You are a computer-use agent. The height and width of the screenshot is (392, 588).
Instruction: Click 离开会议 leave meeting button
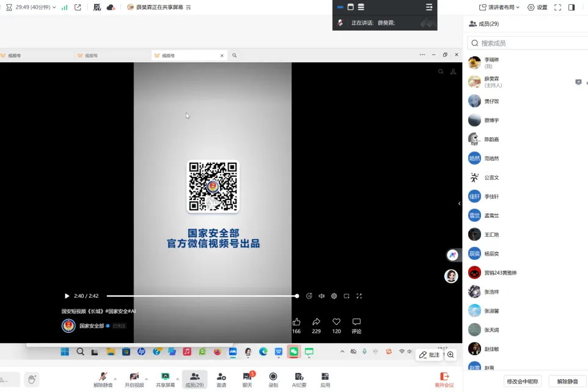(x=444, y=379)
